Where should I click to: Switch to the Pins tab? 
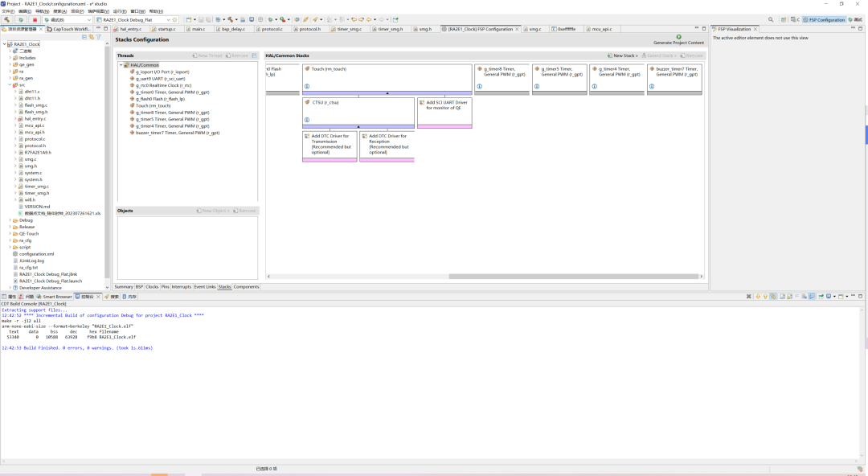coord(165,287)
